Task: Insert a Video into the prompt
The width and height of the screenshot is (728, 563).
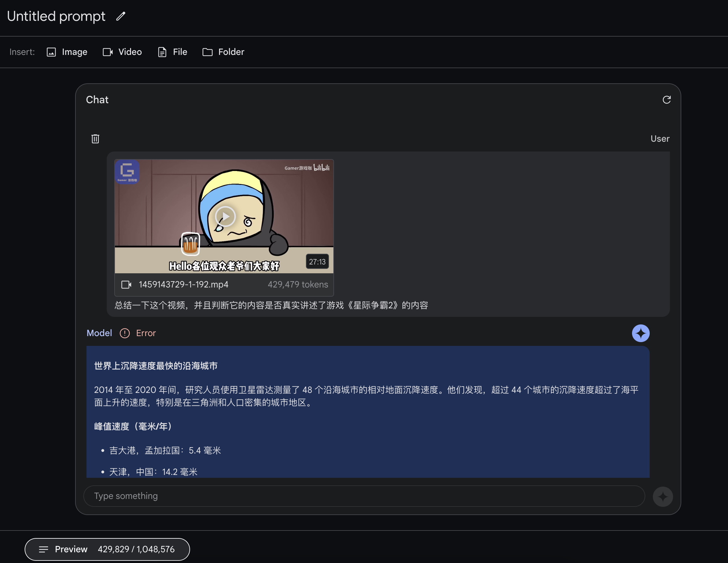Action: pyautogui.click(x=122, y=52)
